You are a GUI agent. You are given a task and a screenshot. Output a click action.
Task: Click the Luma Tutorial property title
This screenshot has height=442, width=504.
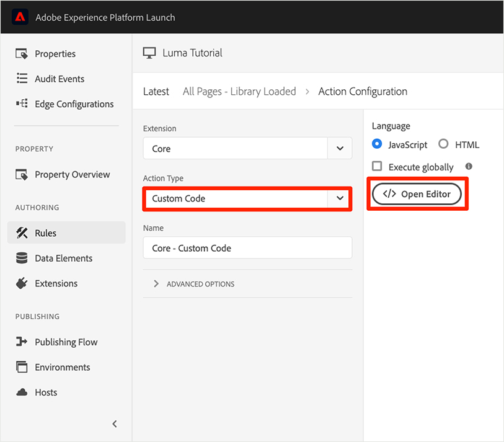point(192,53)
